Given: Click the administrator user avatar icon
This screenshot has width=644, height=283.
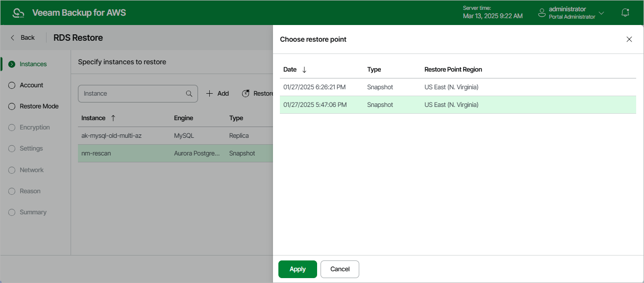Looking at the screenshot, I should pyautogui.click(x=542, y=13).
